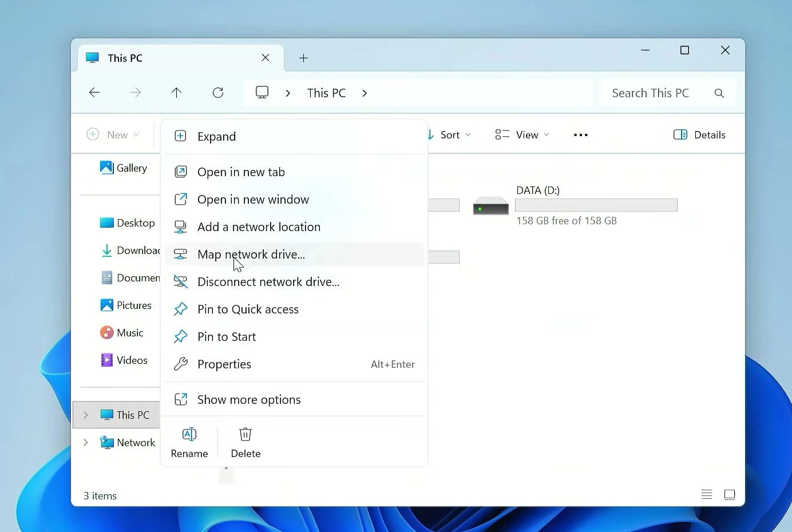Open the See more ellipsis menu

[x=581, y=135]
